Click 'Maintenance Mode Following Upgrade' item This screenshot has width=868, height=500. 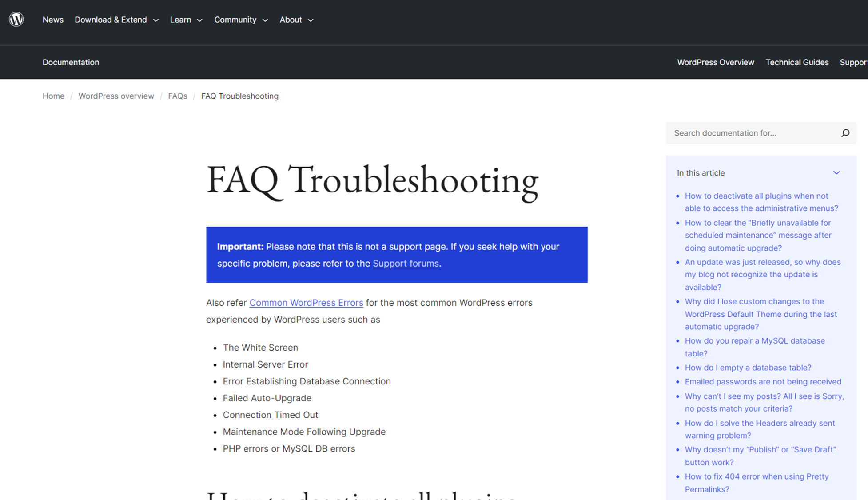[x=304, y=432]
